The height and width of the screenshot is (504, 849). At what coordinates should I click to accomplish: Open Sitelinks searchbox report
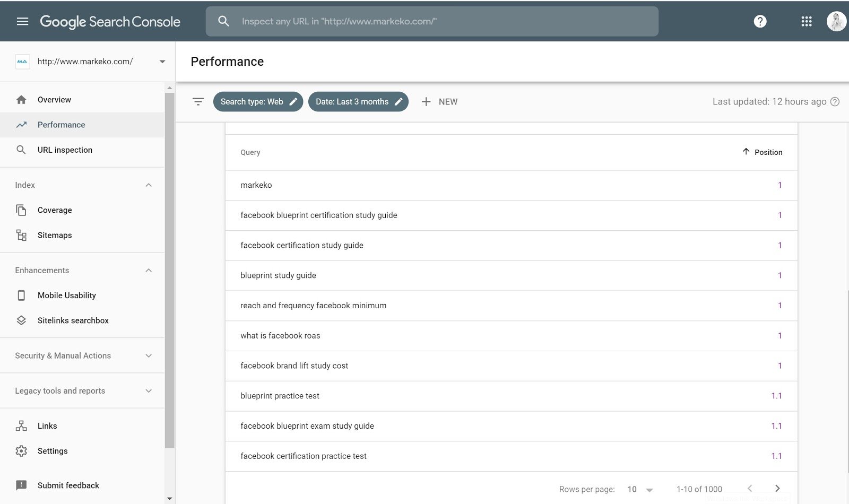click(x=82, y=320)
